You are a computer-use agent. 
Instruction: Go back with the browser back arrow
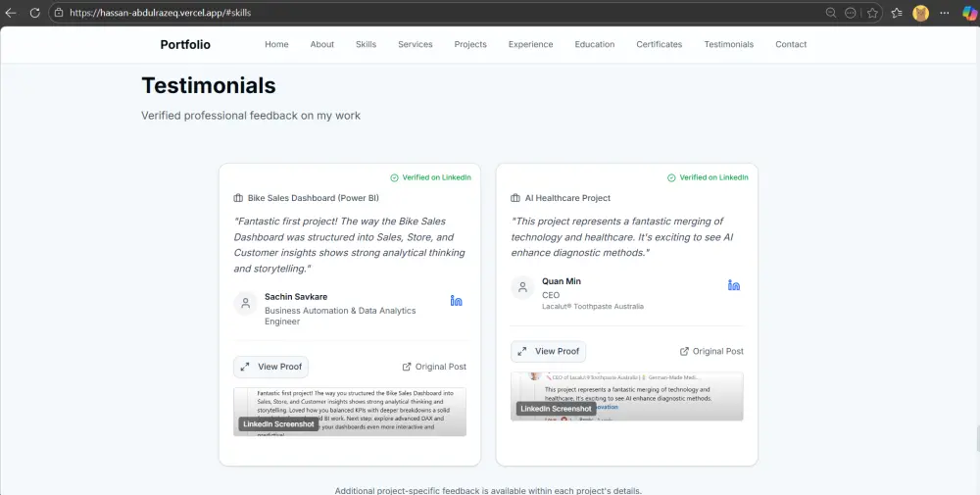coord(11,13)
